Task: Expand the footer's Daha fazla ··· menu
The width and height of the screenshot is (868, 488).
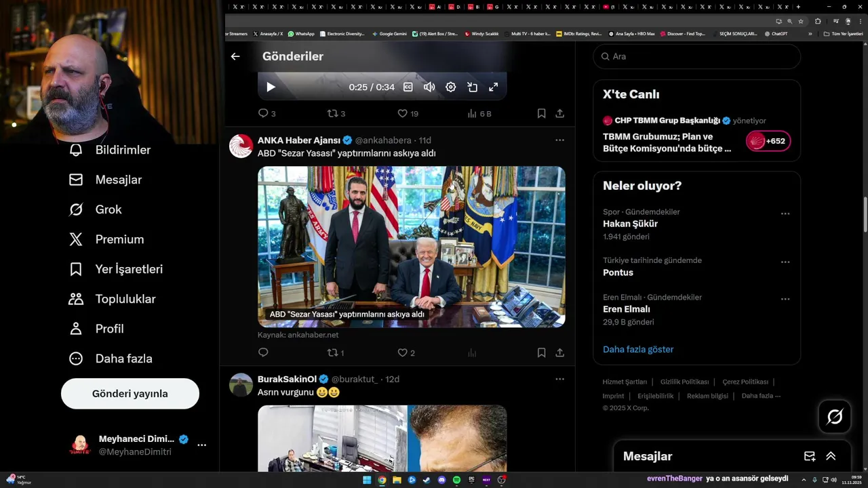Action: (x=761, y=396)
